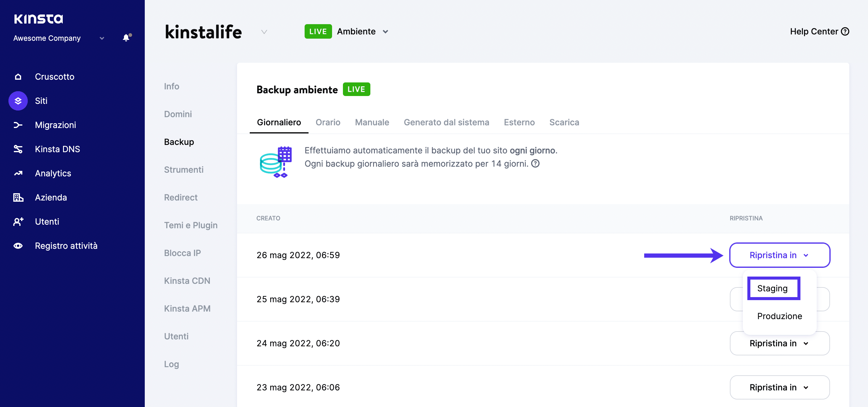Go to Temi e Plugin section
Image resolution: width=868 pixels, height=407 pixels.
(x=191, y=225)
